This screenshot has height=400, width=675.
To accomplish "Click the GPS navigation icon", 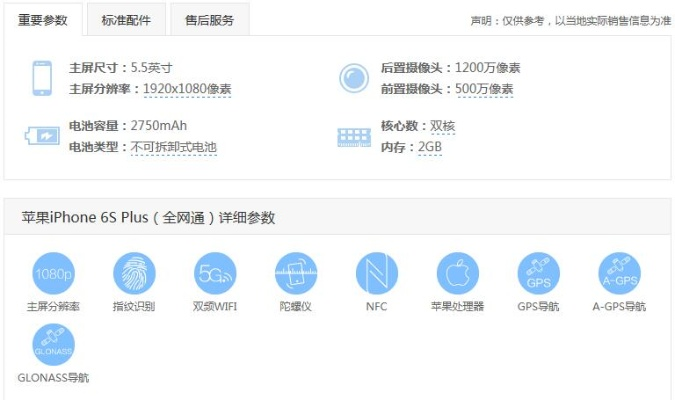I will [x=538, y=273].
